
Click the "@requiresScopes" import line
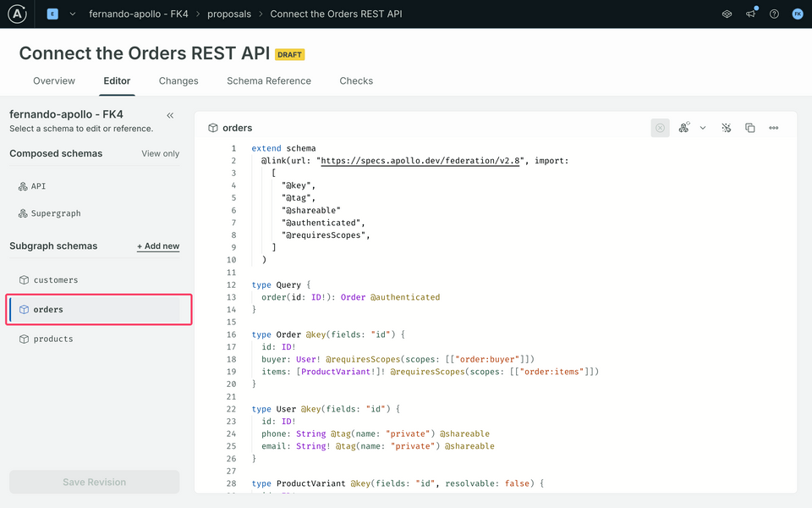326,235
